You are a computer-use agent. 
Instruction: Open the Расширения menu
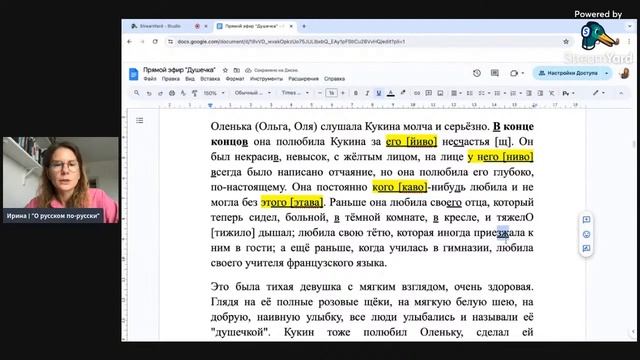303,79
